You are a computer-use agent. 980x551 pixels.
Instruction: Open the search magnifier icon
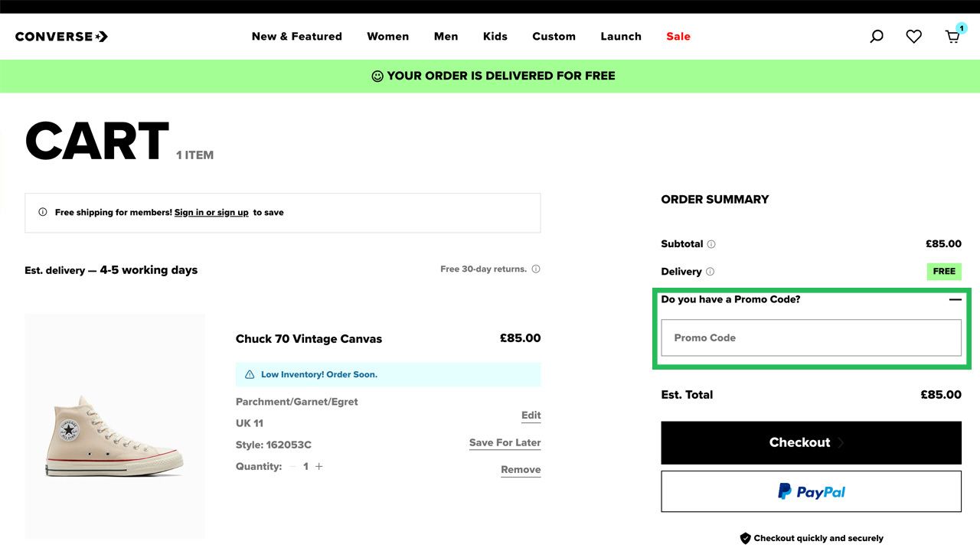point(877,36)
